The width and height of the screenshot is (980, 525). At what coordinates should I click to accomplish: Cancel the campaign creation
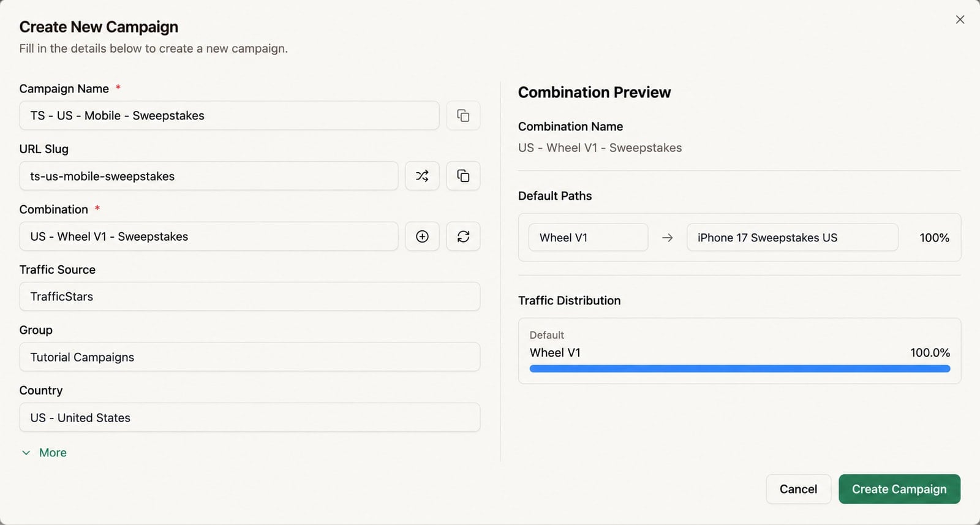pos(798,489)
